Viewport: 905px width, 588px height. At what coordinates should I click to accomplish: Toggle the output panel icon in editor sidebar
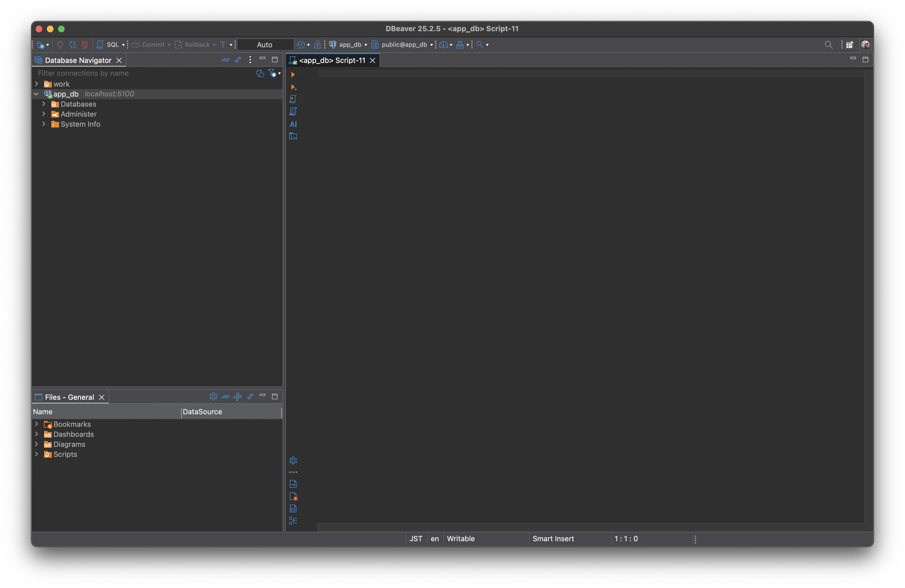click(x=293, y=484)
